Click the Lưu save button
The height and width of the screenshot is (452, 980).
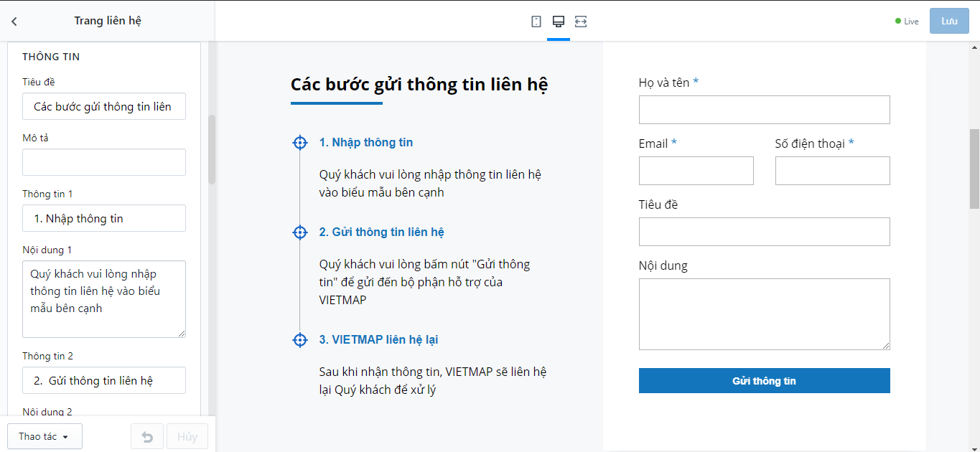[949, 22]
